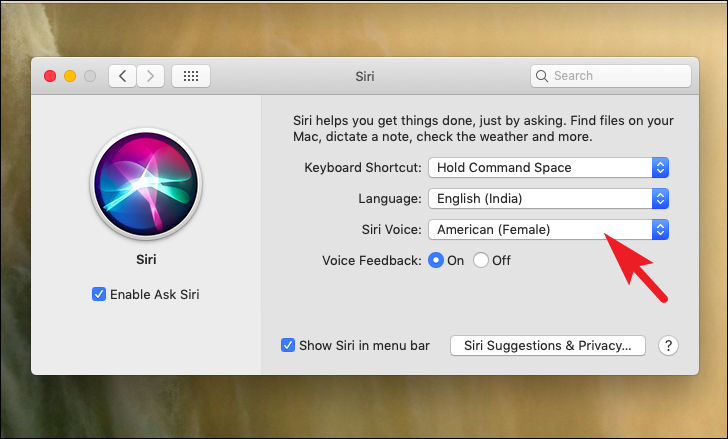Click the large Siri orb icon

tap(146, 184)
